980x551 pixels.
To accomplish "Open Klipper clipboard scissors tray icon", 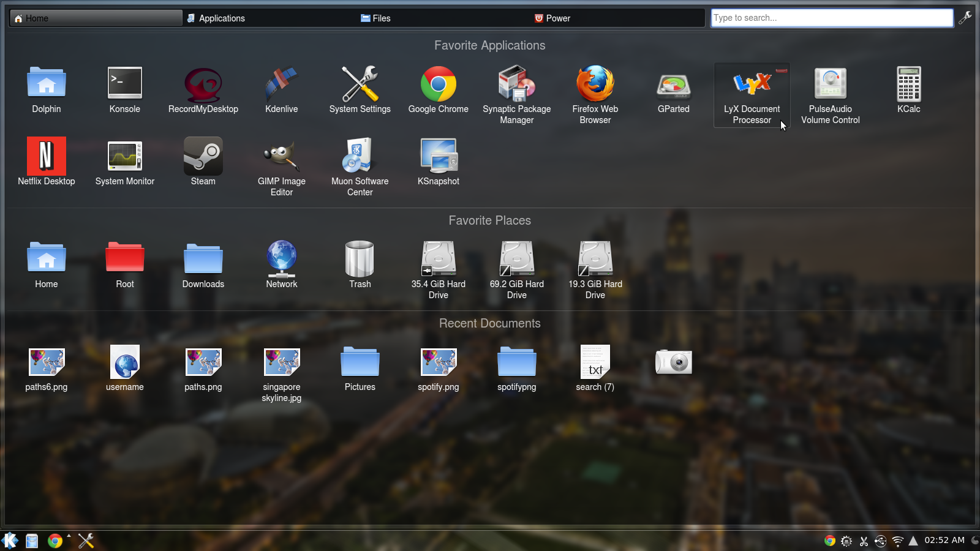I will coord(864,541).
